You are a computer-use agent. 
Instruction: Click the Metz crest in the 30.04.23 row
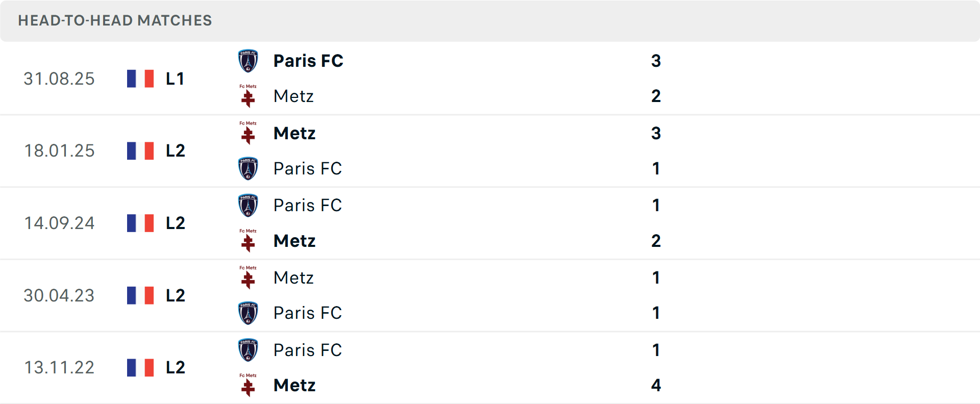tap(248, 279)
